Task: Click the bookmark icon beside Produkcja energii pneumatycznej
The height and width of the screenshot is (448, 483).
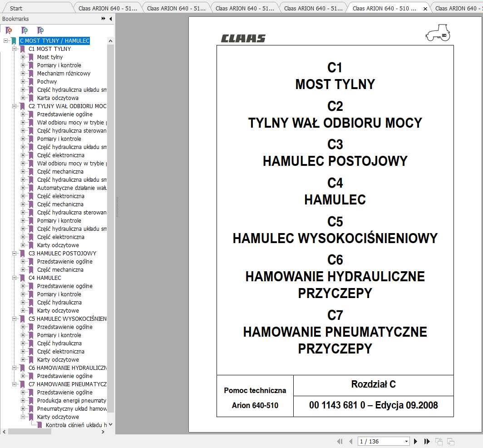Action: (31, 400)
